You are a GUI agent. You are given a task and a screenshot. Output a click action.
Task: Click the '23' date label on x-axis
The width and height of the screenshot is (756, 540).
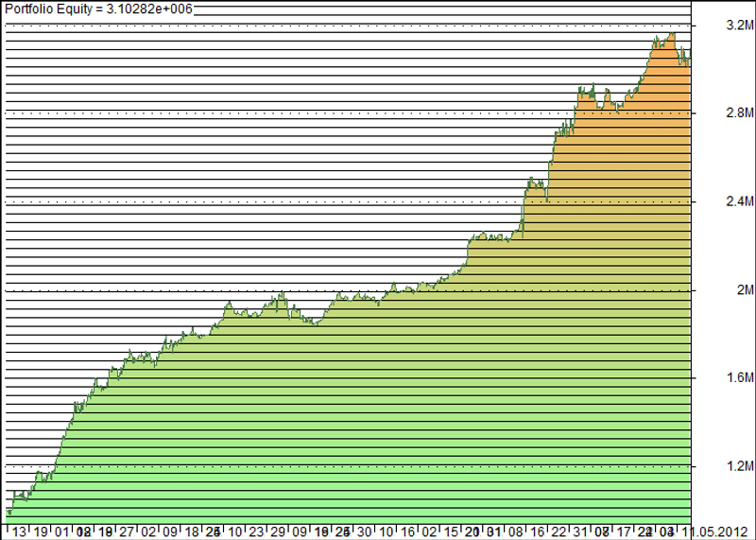point(256,532)
